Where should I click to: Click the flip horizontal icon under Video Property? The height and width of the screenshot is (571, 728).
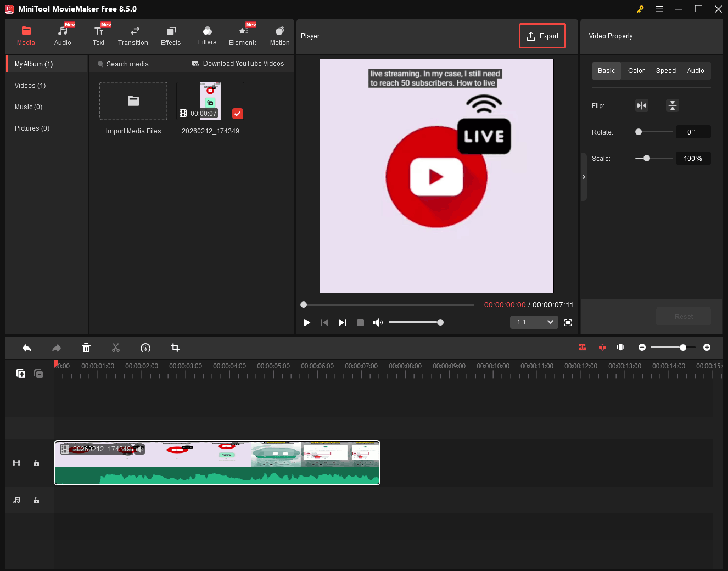[x=642, y=105]
